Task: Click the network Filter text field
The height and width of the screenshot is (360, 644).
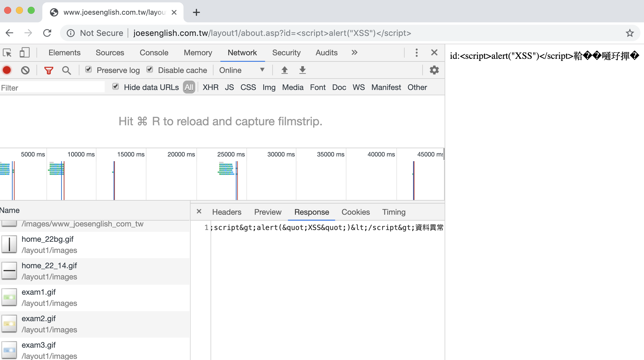Action: tap(52, 88)
